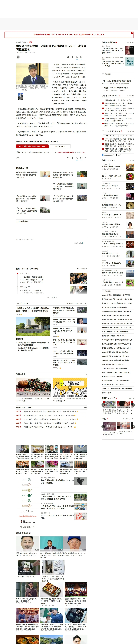This screenshot has height=644, width=138.
Task: Open Supreme Court building top news photo
Action: (33, 327)
